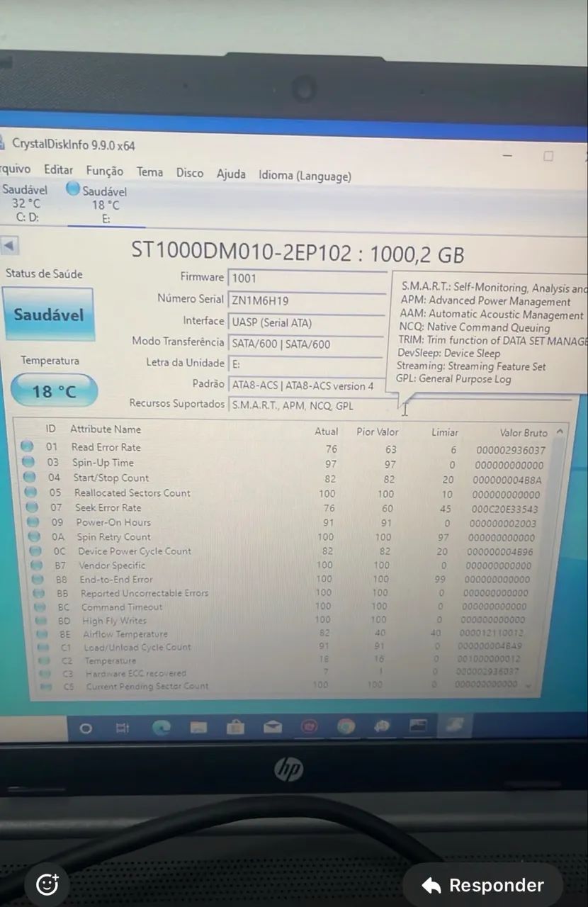The image size is (588, 907).
Task: Open the Disco menu
Action: click(x=189, y=173)
